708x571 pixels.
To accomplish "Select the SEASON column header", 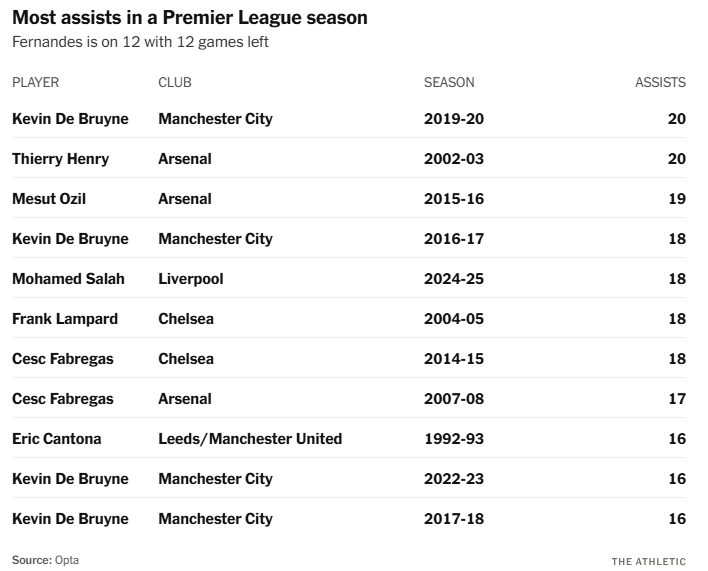I will click(449, 82).
